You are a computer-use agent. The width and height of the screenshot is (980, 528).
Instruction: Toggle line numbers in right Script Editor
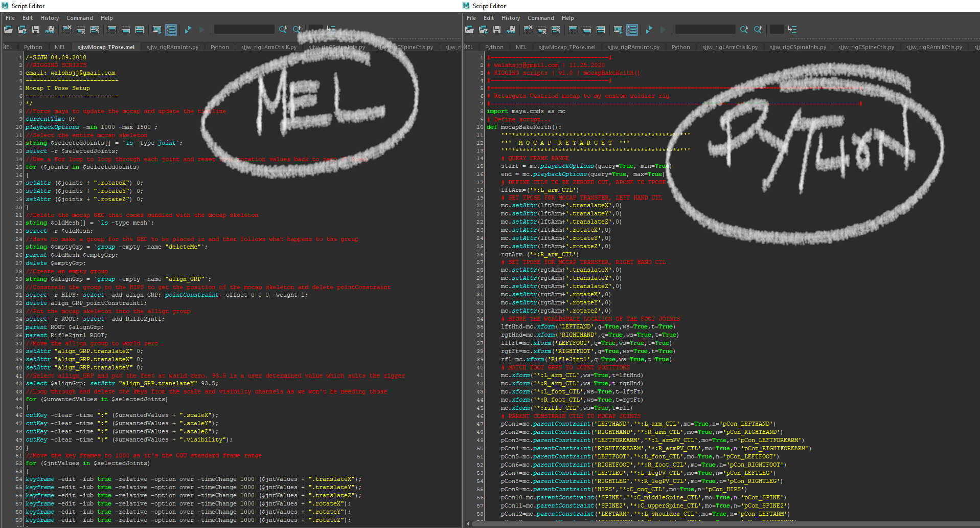click(632, 30)
